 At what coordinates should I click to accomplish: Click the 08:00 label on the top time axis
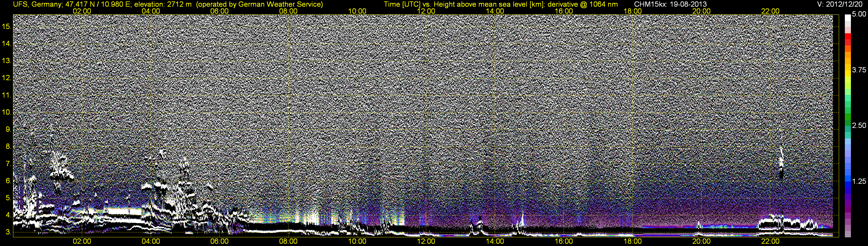(x=288, y=11)
